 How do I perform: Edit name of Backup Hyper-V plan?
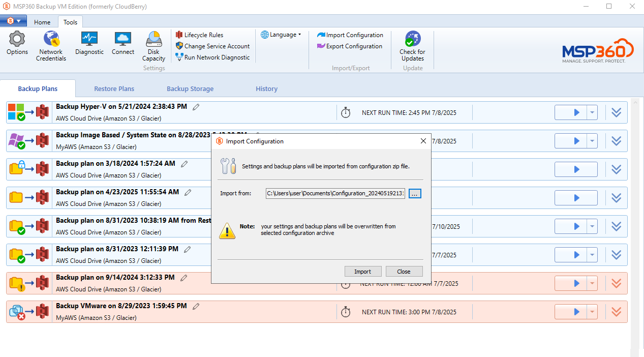pos(196,107)
